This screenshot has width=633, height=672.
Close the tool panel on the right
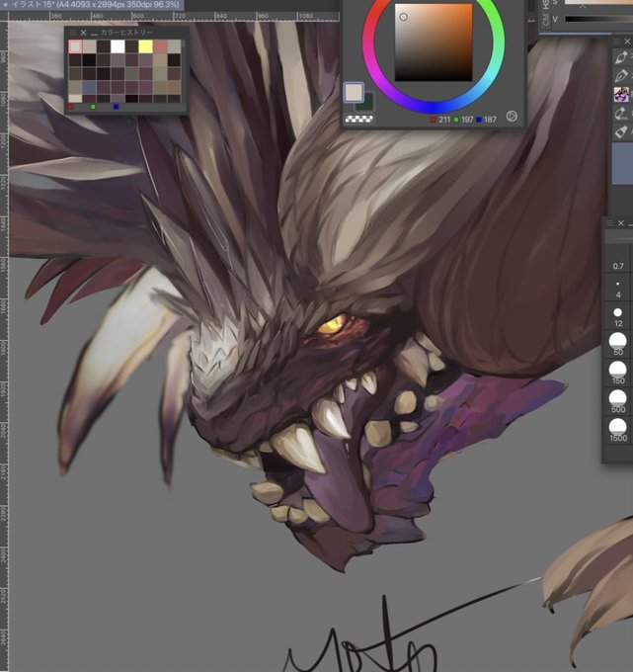[627, 42]
